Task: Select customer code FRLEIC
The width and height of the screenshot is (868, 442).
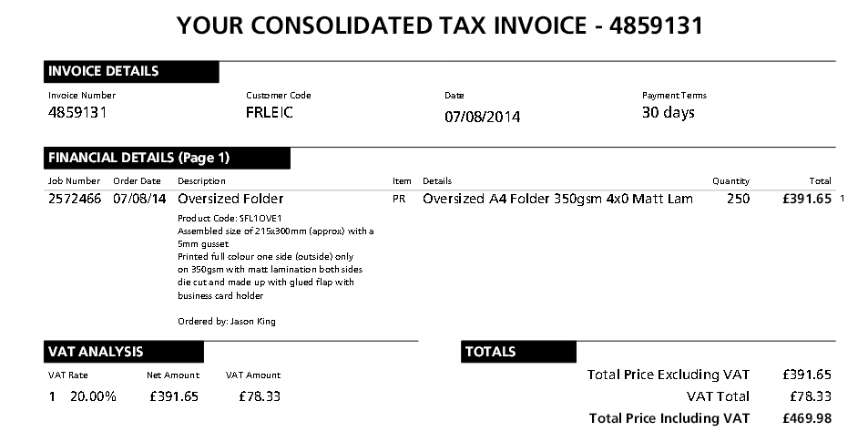Action: click(270, 112)
